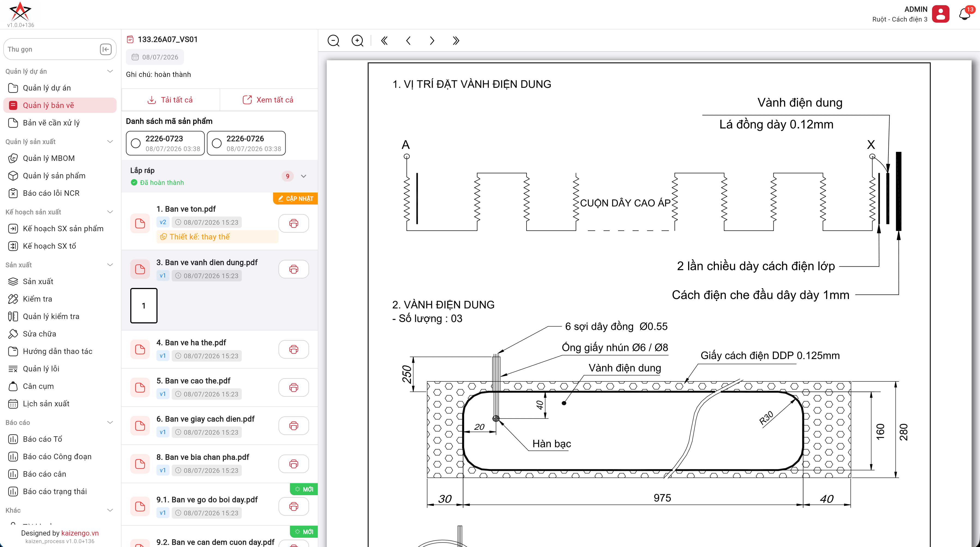Open the ADMIN user avatar
Image resolution: width=980 pixels, height=547 pixels.
click(940, 14)
